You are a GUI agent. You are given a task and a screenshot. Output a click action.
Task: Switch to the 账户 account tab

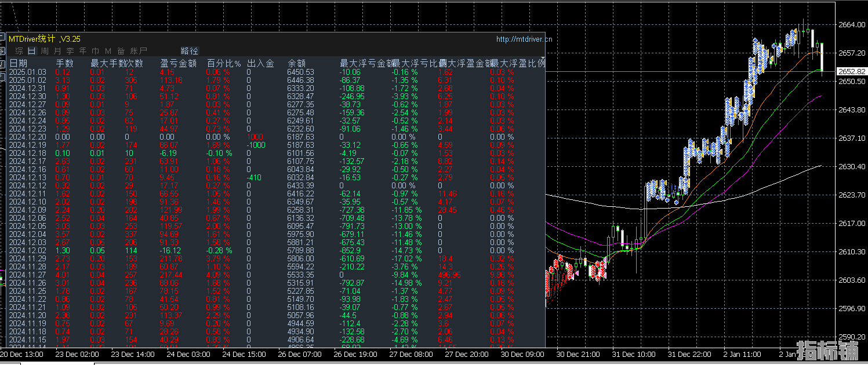(139, 51)
